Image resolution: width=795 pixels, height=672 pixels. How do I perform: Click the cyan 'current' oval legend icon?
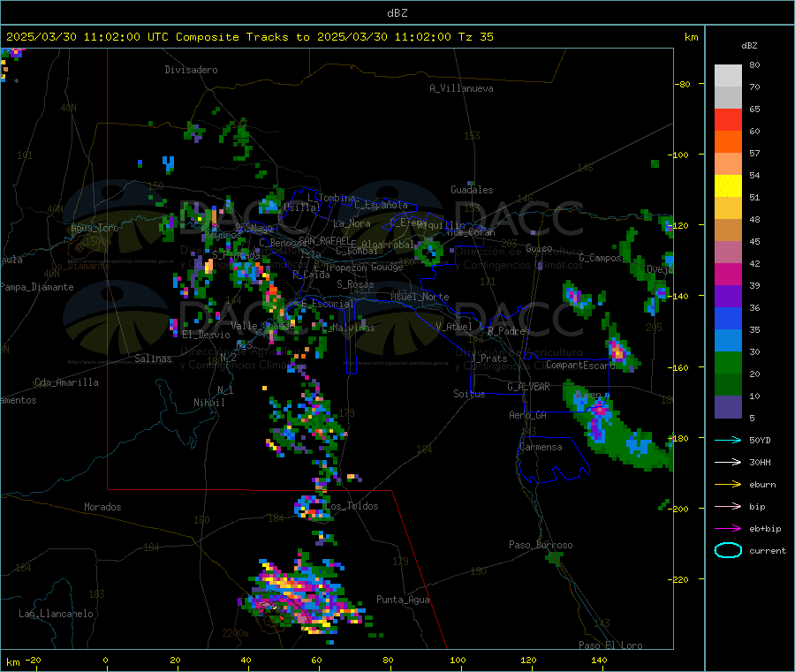point(728,550)
